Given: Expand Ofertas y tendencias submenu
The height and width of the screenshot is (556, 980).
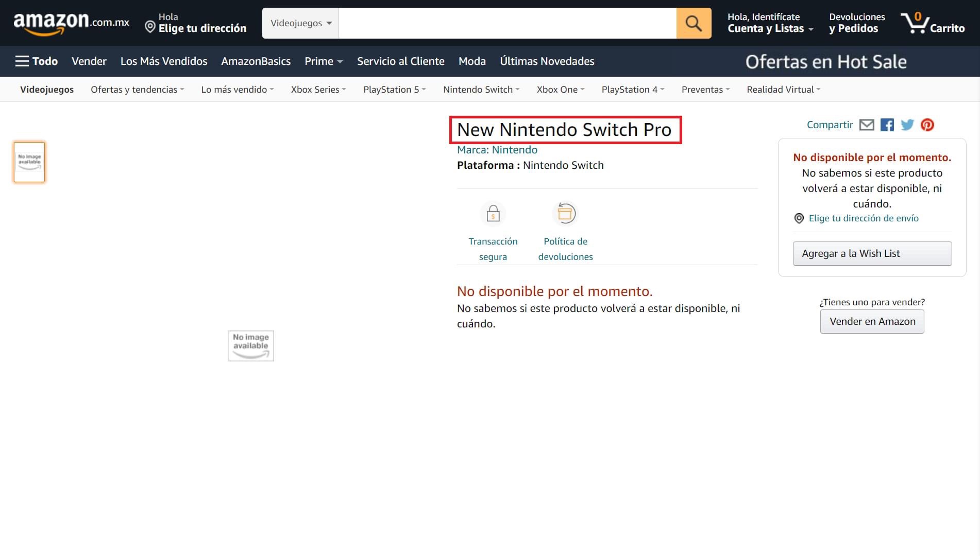Looking at the screenshot, I should coord(137,90).
